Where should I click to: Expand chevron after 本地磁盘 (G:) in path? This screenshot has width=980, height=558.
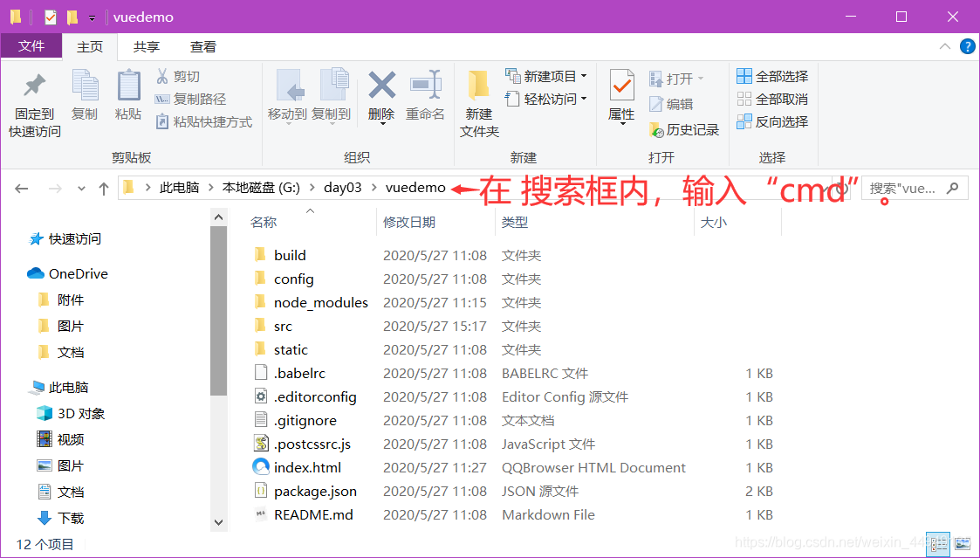[312, 188]
